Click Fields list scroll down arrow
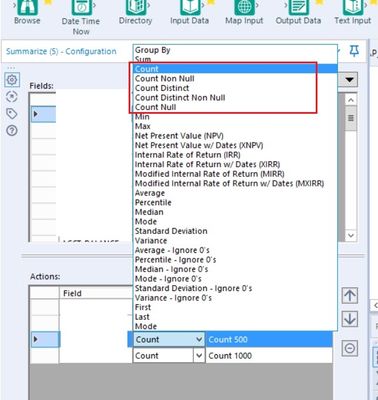Image resolution: width=378 pixels, height=400 pixels. coord(351,235)
